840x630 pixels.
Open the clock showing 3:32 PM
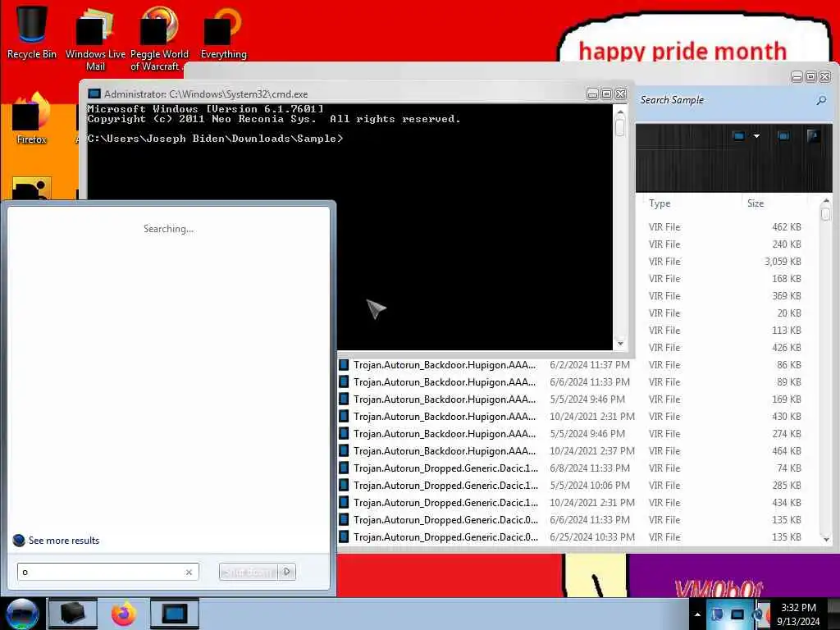pyautogui.click(x=797, y=614)
